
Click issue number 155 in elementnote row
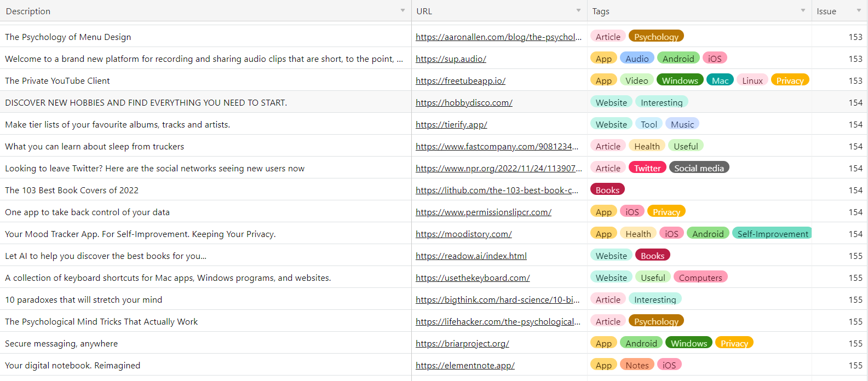coord(855,365)
